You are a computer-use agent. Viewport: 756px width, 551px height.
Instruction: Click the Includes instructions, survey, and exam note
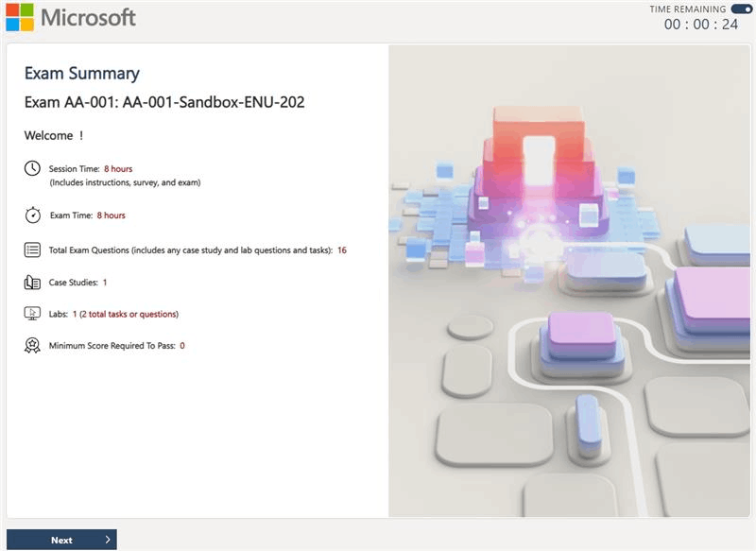point(125,182)
